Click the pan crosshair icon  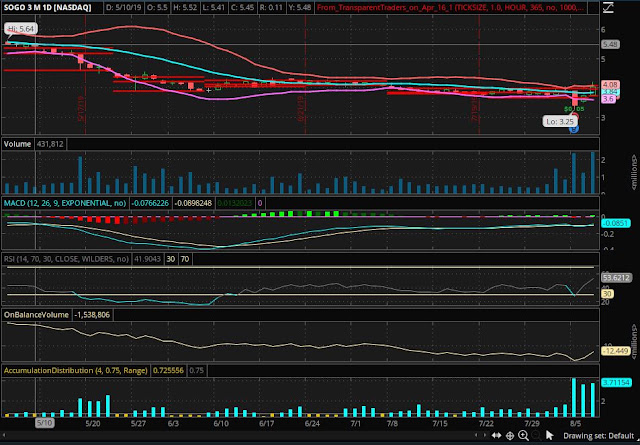click(x=510, y=436)
